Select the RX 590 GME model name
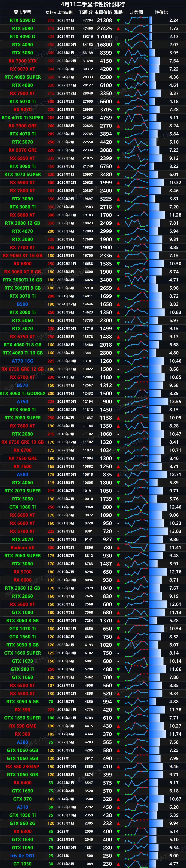This screenshot has height=868, width=186. pyautogui.click(x=23, y=726)
